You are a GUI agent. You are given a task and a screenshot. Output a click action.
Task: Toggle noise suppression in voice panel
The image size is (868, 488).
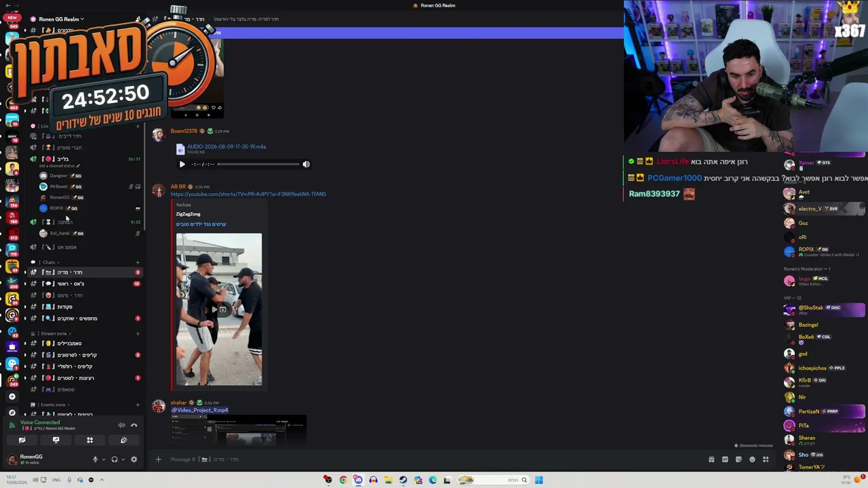click(122, 425)
